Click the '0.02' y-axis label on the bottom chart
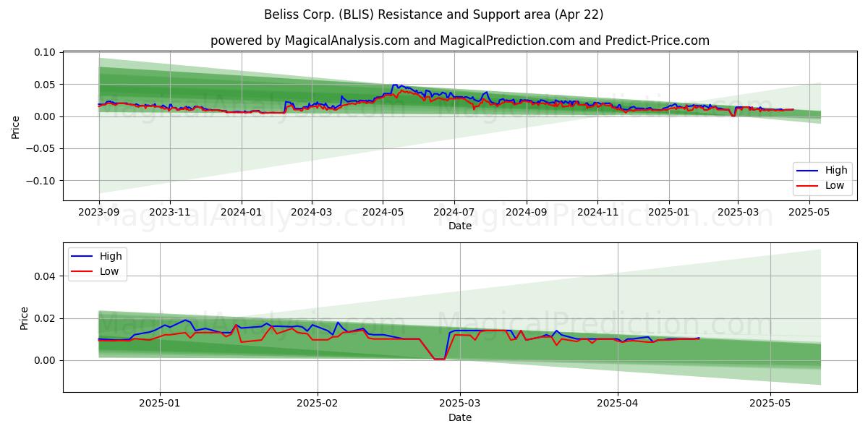 pos(45,318)
